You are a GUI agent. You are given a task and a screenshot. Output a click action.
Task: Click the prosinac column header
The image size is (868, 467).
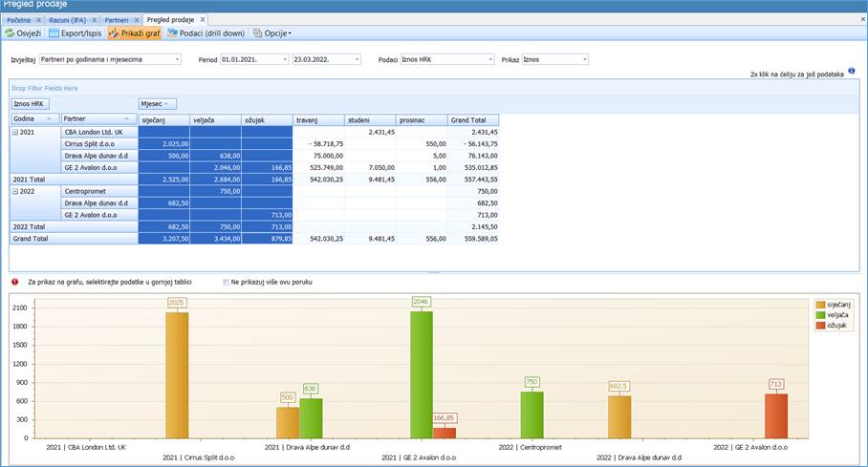pos(422,120)
